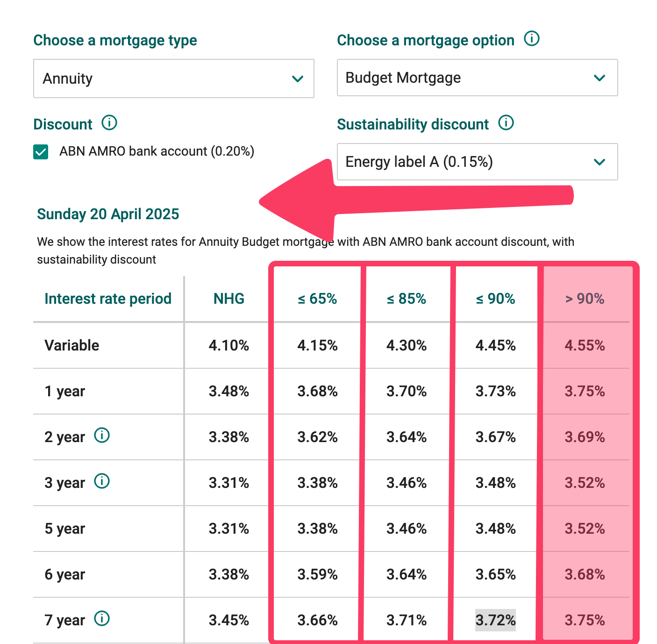Uncheck ABN AMRO bank account discount checkbox
Image resolution: width=657 pixels, height=644 pixels.
pos(41,152)
